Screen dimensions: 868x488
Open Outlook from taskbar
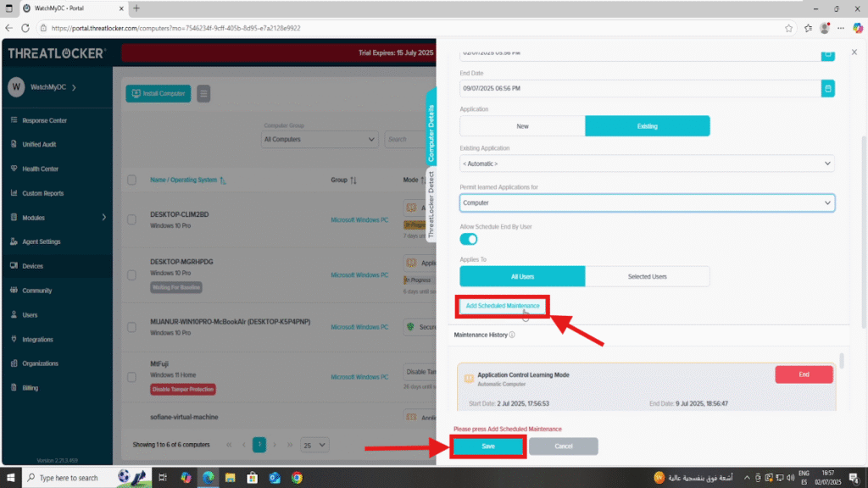pyautogui.click(x=275, y=478)
